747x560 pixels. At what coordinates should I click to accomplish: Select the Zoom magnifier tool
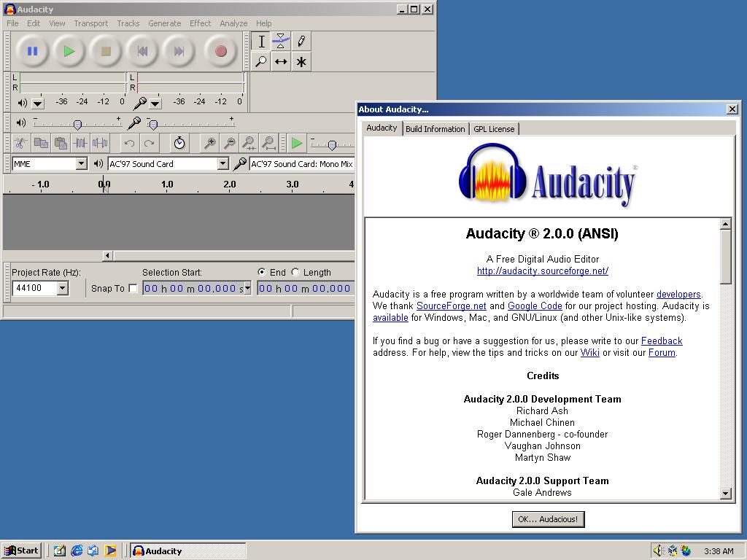click(x=261, y=61)
